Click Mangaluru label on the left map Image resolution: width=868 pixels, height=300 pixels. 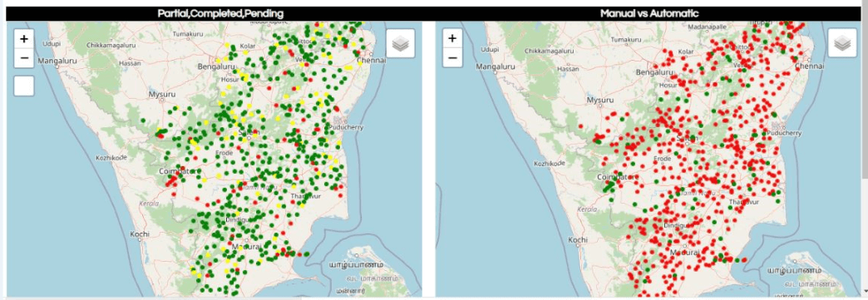[57, 61]
